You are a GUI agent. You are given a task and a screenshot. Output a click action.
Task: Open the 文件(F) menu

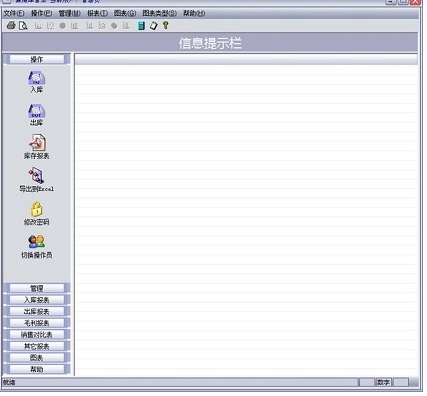pyautogui.click(x=14, y=13)
